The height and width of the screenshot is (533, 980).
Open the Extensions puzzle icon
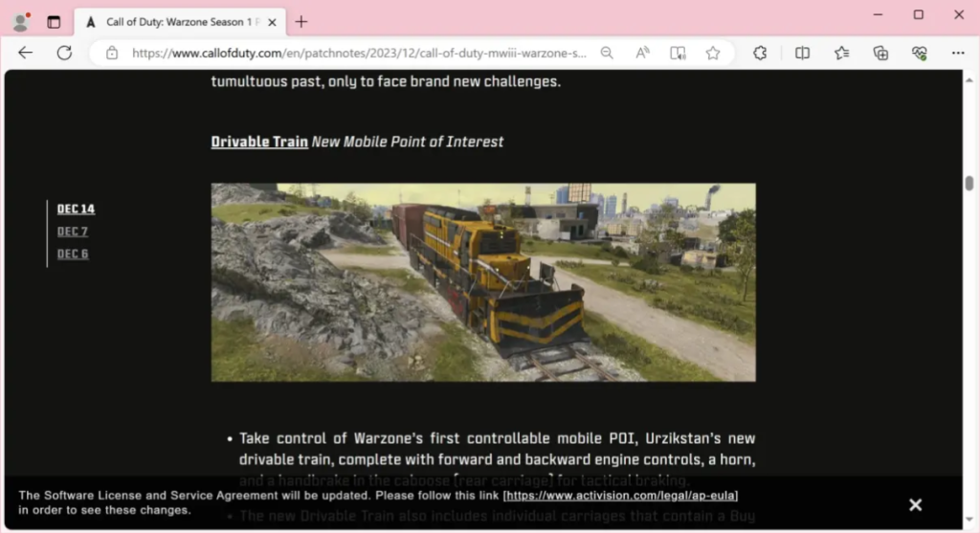[x=760, y=54]
